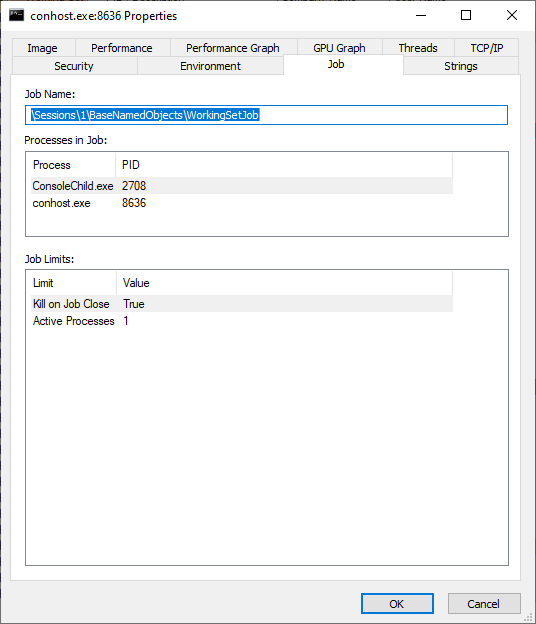Click PID value 8636
This screenshot has width=536, height=624.
pyautogui.click(x=134, y=203)
